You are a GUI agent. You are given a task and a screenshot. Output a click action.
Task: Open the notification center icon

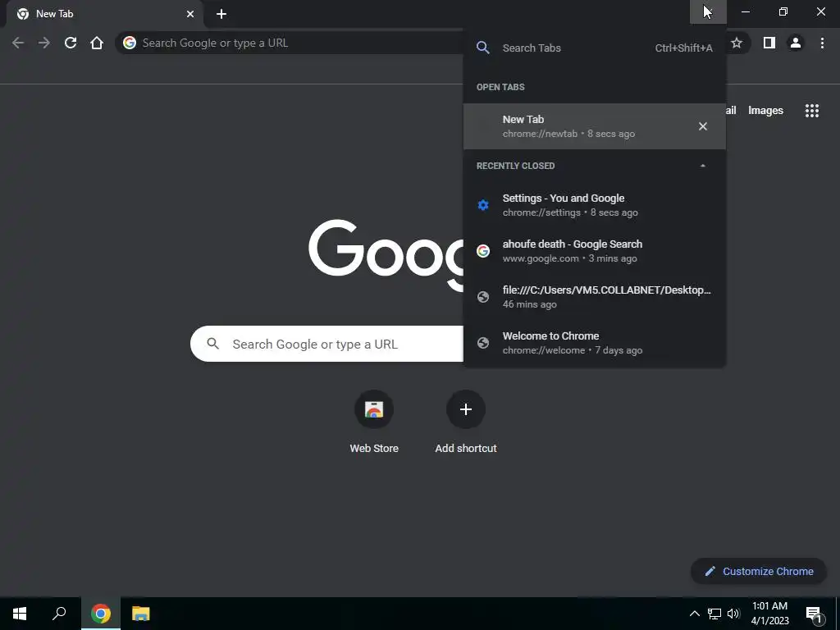point(815,614)
